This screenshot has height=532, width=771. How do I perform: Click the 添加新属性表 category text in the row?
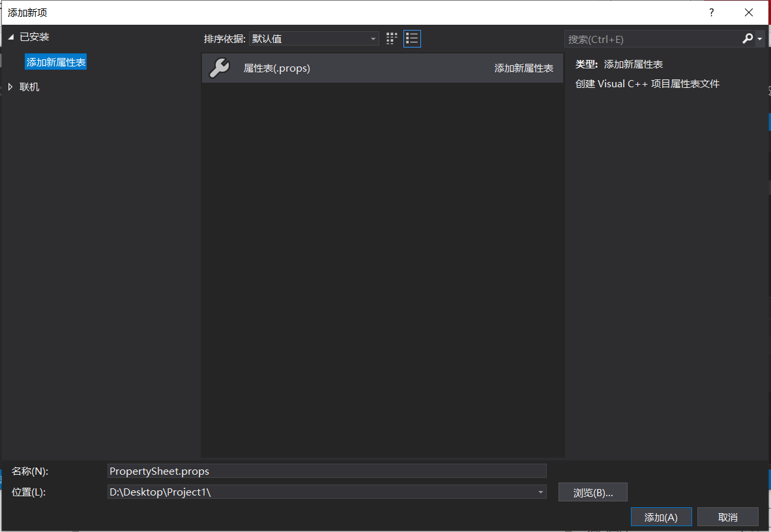click(524, 68)
